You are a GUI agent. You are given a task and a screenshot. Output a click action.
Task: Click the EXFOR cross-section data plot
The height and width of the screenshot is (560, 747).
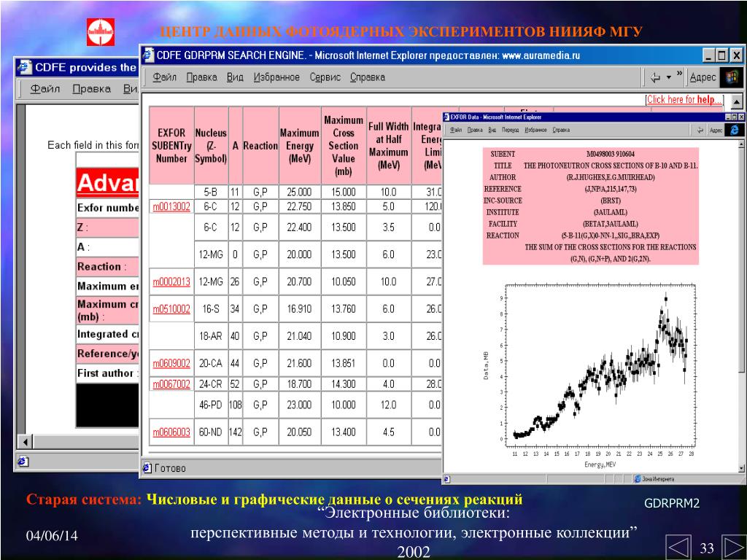tap(600, 366)
